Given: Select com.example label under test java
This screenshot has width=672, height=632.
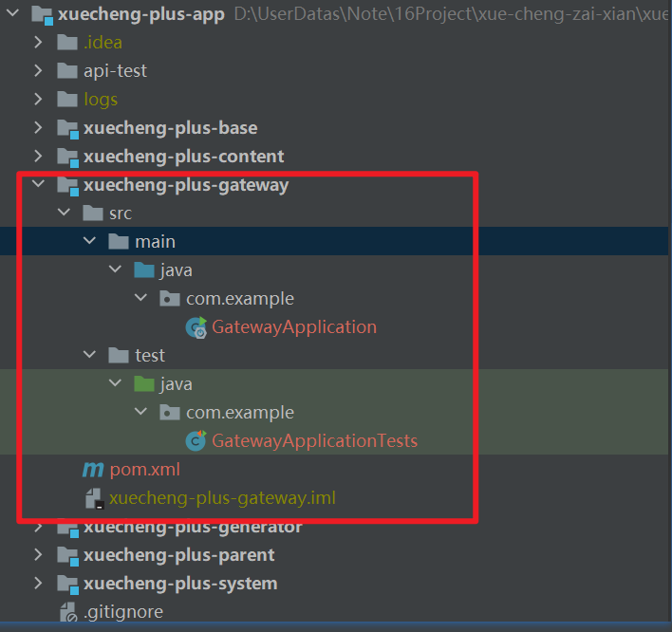Looking at the screenshot, I should pos(240,413).
